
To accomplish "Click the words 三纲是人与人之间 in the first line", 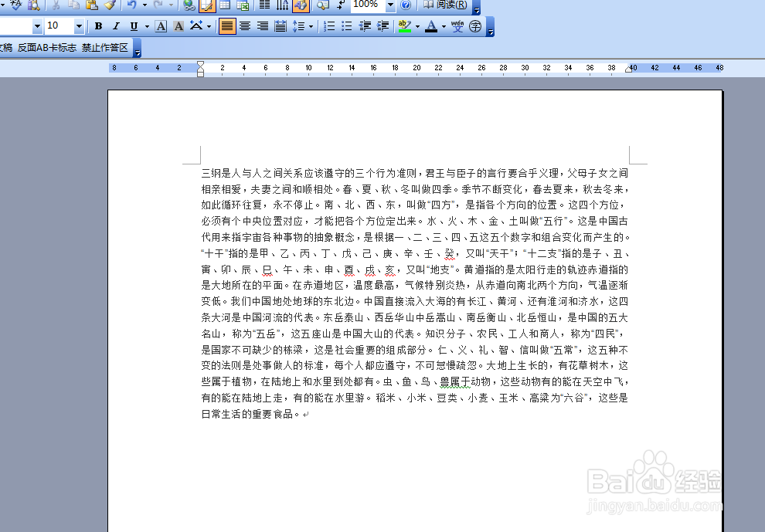I will (x=243, y=173).
